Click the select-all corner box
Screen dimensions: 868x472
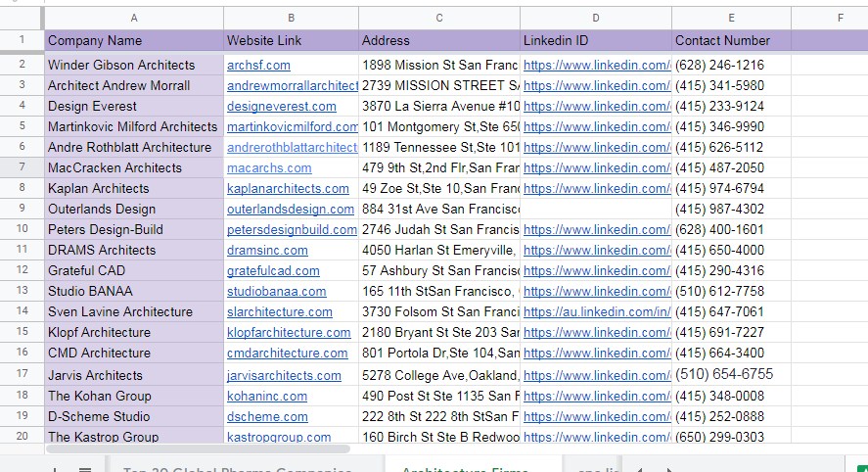tap(22, 18)
